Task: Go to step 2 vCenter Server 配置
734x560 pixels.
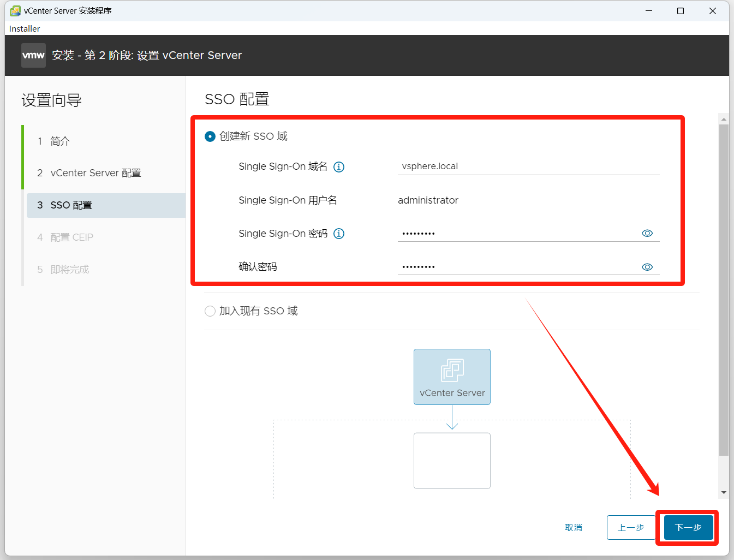Action: coord(96,173)
